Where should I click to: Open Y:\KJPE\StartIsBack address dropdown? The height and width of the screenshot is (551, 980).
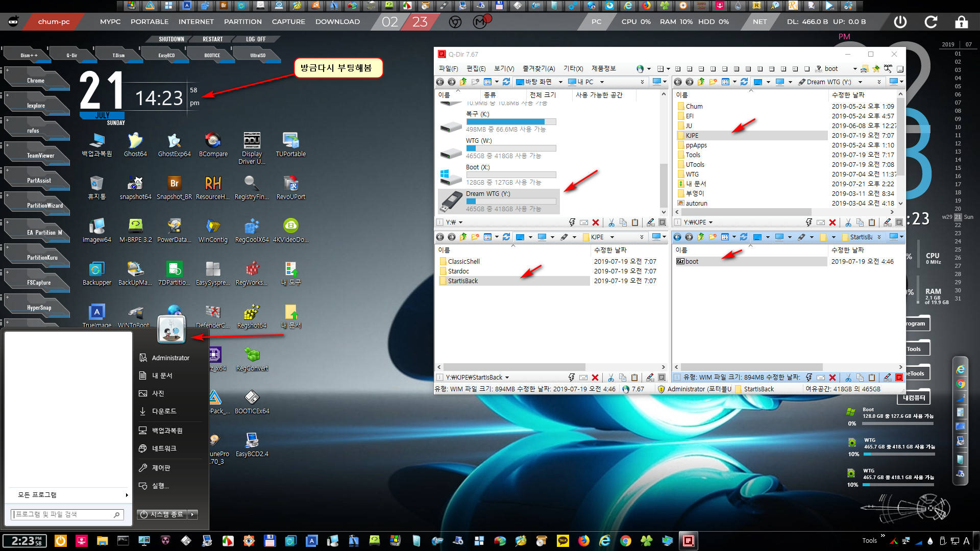tap(507, 378)
